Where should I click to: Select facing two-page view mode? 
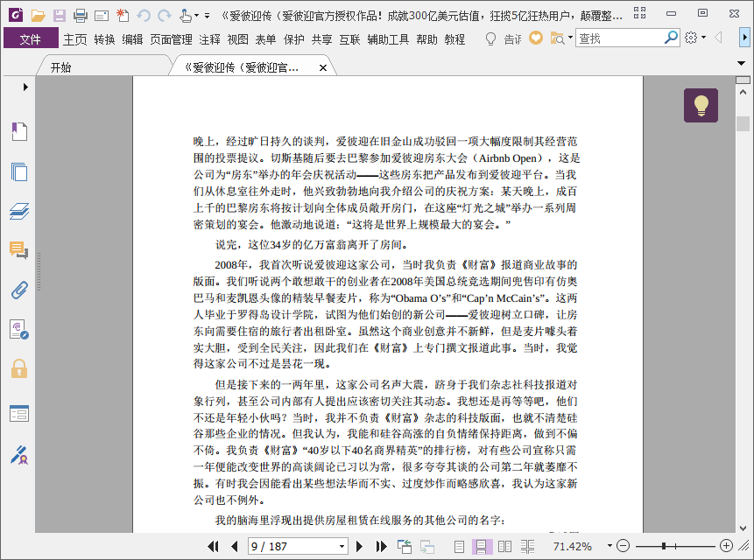click(x=505, y=547)
